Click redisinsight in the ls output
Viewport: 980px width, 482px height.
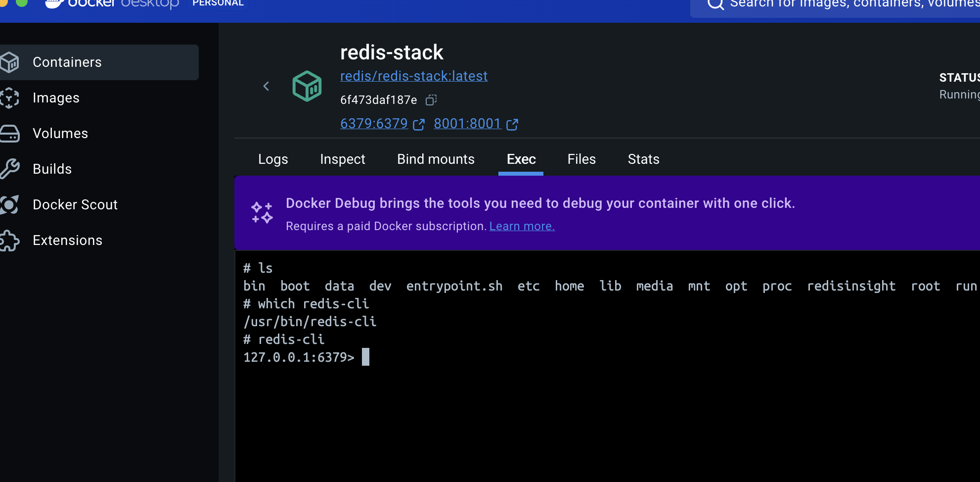point(851,286)
